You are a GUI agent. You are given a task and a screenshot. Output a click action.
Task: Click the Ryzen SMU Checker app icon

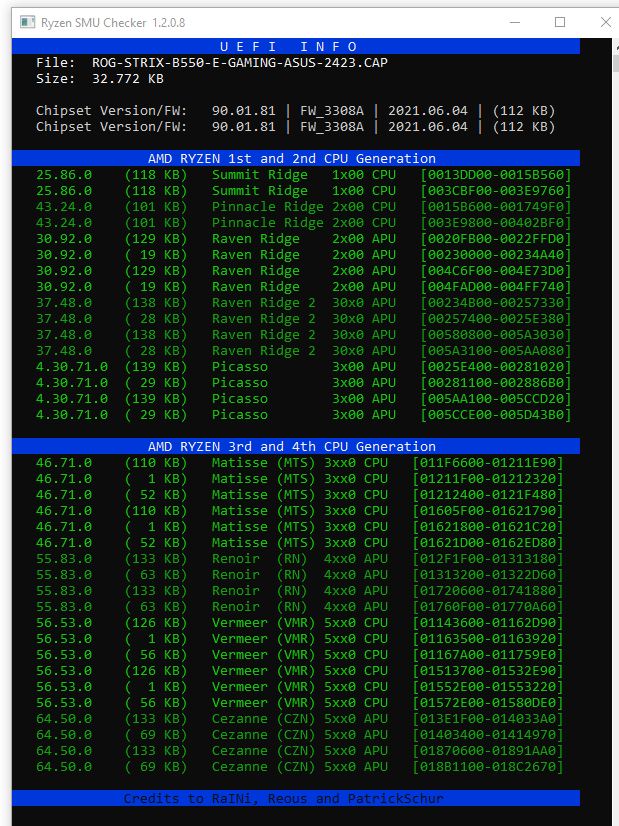tap(27, 22)
